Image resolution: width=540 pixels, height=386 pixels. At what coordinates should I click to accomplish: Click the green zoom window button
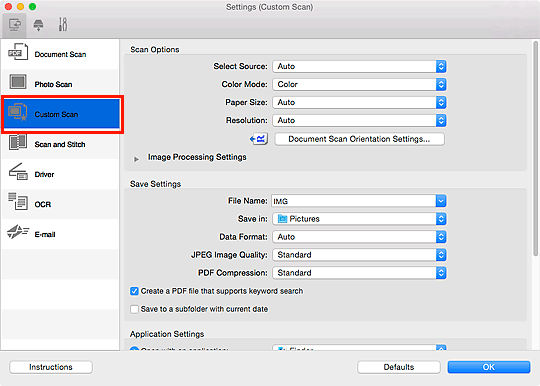[32, 7]
